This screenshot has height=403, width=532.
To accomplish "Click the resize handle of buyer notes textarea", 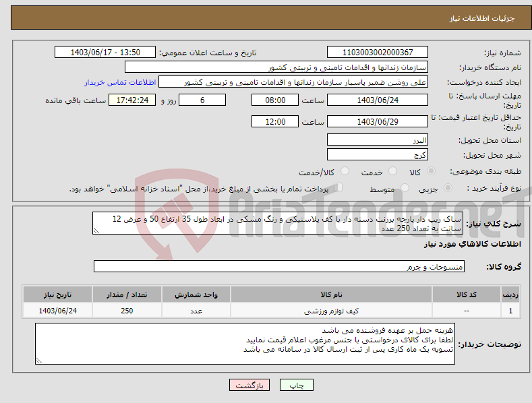I will pyautogui.click(x=39, y=361).
